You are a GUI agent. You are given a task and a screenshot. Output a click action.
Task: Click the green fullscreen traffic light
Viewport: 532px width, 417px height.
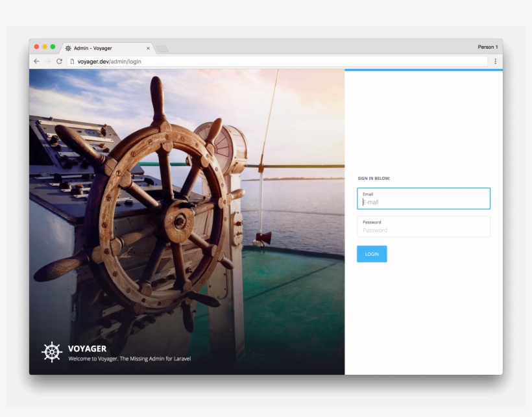point(51,47)
